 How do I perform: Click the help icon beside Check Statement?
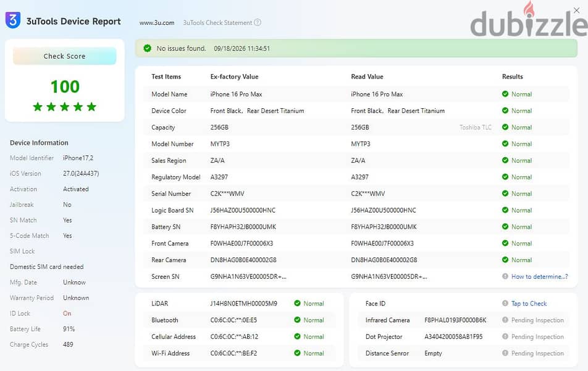257,22
